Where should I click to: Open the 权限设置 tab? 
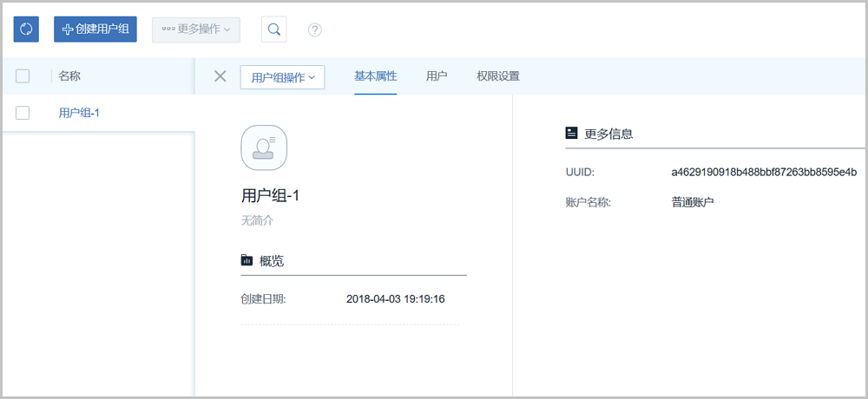pos(497,76)
